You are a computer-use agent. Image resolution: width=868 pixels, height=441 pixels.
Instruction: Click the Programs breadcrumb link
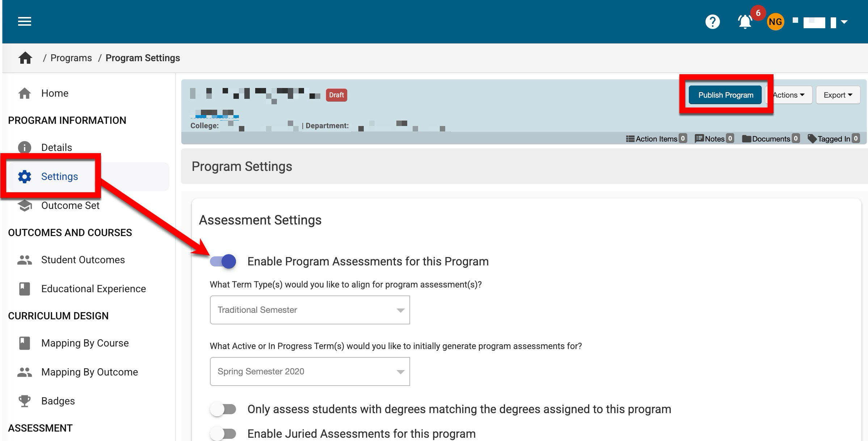[x=71, y=58]
